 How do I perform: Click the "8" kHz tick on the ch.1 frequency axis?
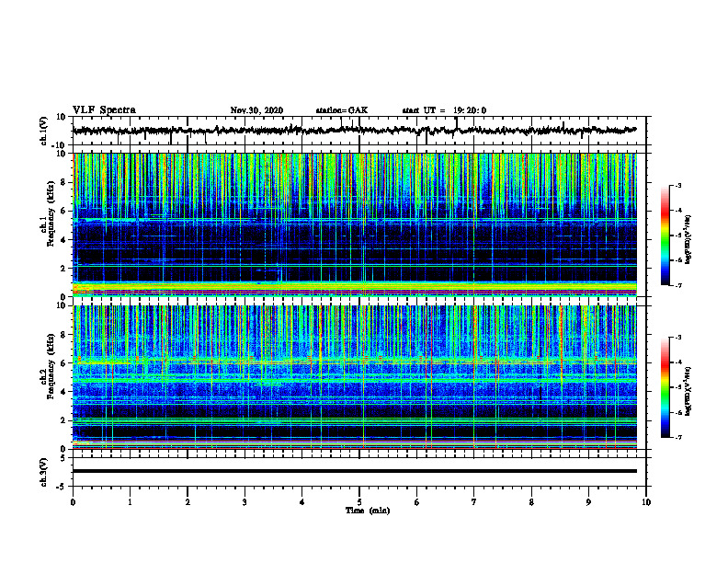coord(63,182)
